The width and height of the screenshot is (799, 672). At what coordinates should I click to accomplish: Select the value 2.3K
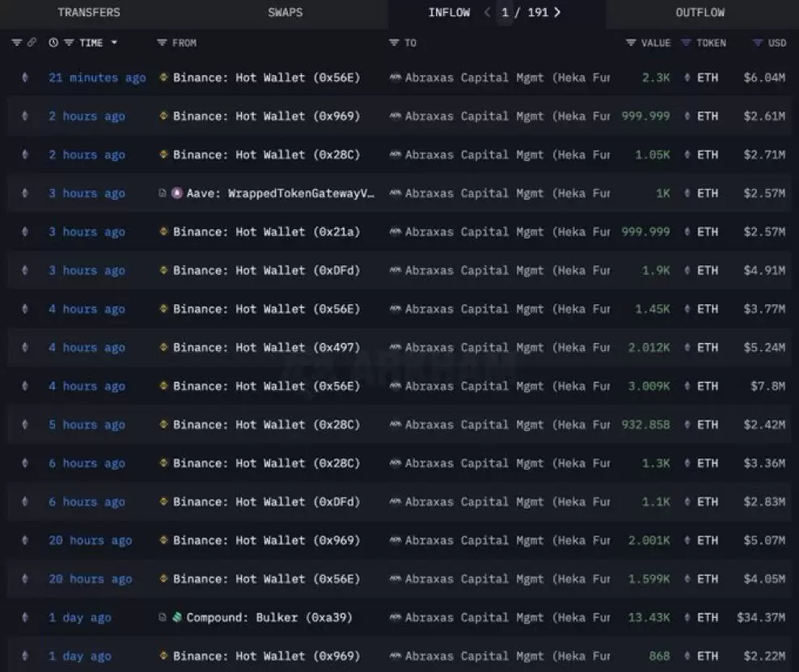pyautogui.click(x=656, y=78)
